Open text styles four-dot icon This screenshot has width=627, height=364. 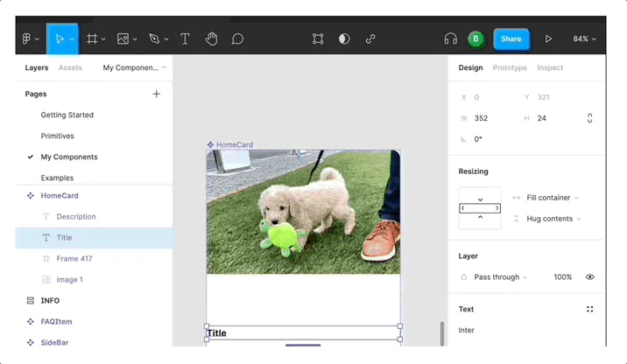coord(590,309)
